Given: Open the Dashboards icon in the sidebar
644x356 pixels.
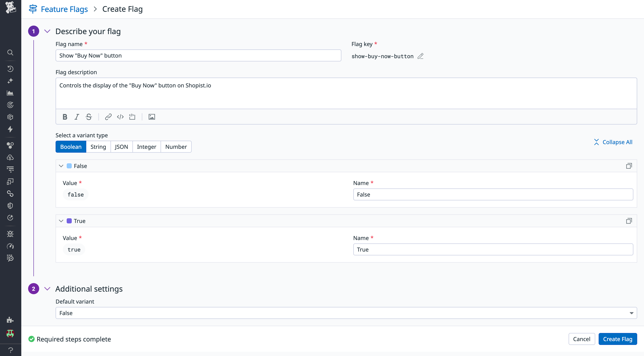Looking at the screenshot, I should coord(10,93).
